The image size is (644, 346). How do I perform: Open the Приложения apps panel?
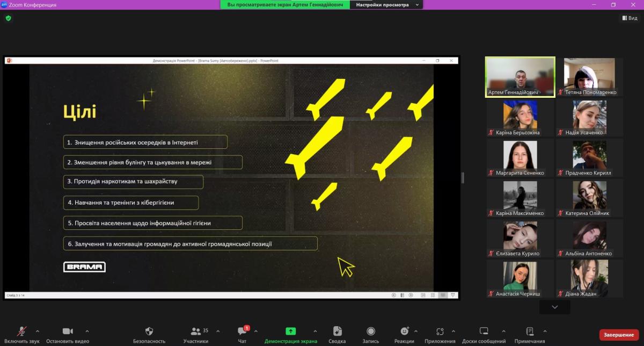[x=440, y=335]
